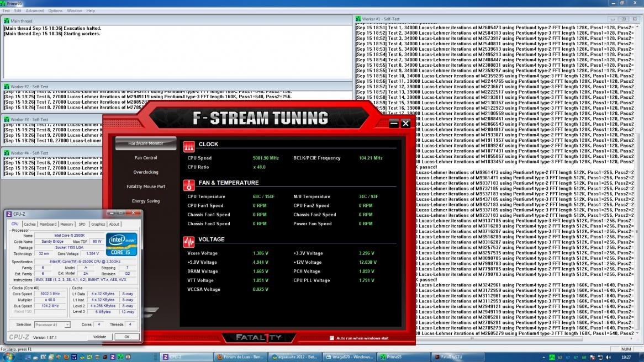
Task: Click the BCLK/PCIE Frequency value 104.21 MHz
Action: tap(371, 158)
